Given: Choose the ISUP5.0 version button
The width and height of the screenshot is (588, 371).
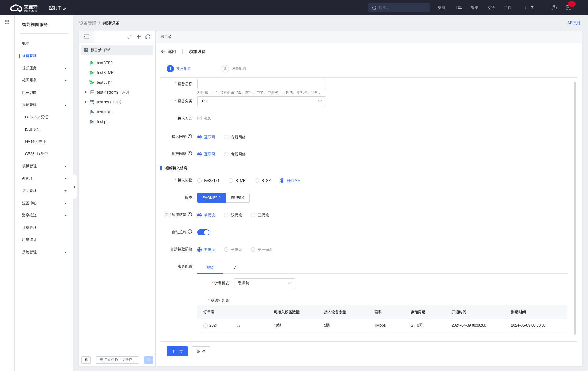Looking at the screenshot, I should coord(237,198).
